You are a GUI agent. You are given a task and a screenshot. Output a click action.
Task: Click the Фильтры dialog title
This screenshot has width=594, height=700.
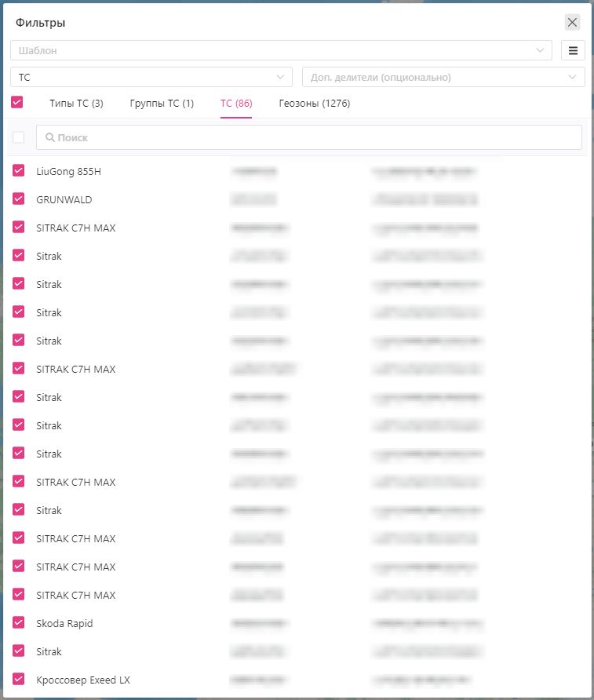(41, 23)
